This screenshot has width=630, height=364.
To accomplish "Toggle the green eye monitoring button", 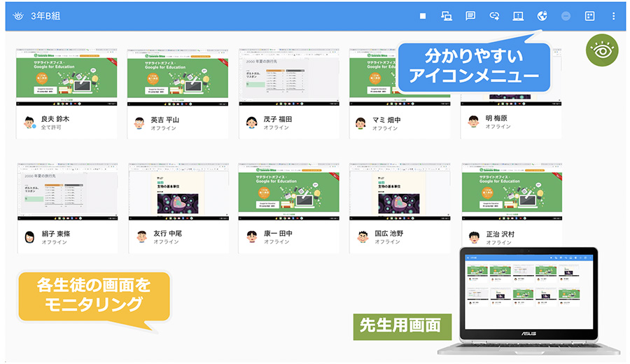I will 600,51.
